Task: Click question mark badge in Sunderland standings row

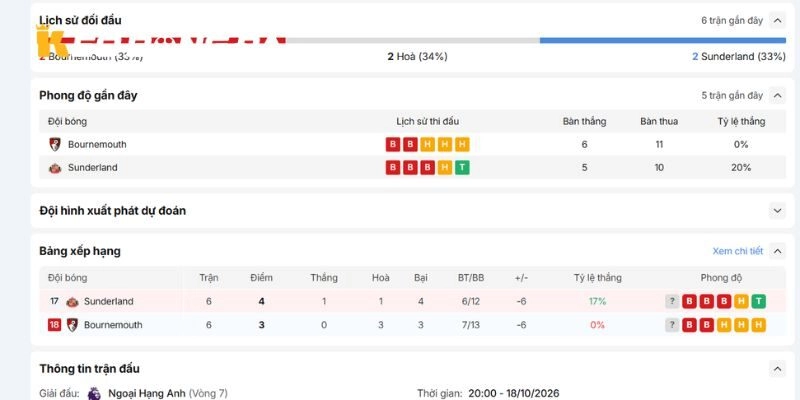Action: click(672, 302)
